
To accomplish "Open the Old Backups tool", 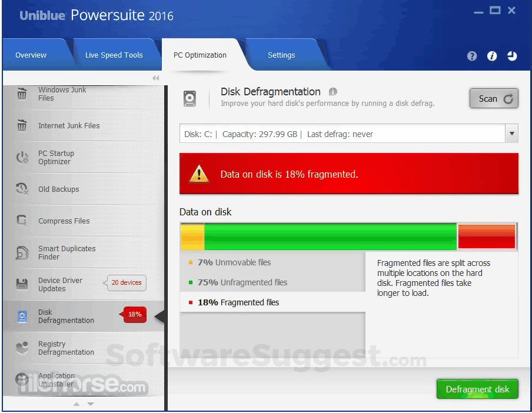I will pos(22,189).
